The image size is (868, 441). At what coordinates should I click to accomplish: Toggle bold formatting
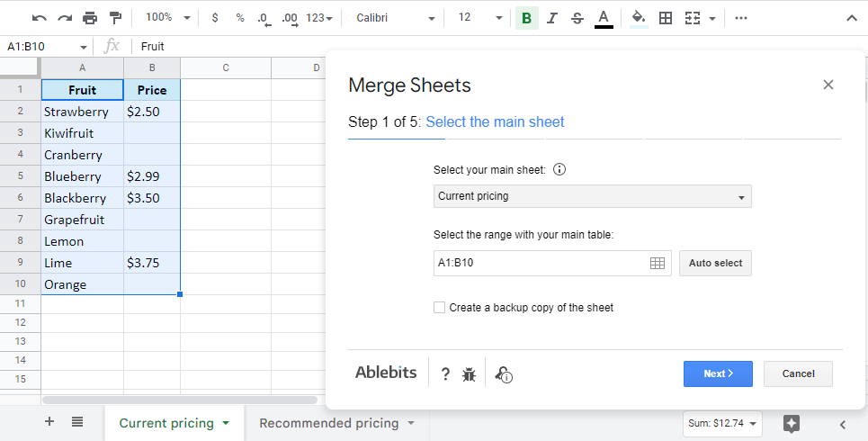pyautogui.click(x=526, y=18)
